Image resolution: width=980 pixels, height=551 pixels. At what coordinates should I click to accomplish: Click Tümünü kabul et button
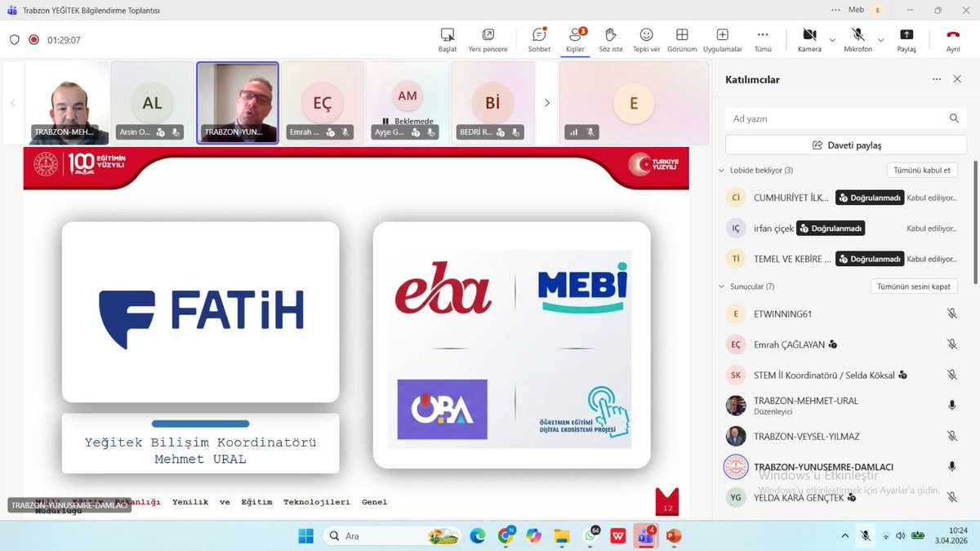pos(922,171)
